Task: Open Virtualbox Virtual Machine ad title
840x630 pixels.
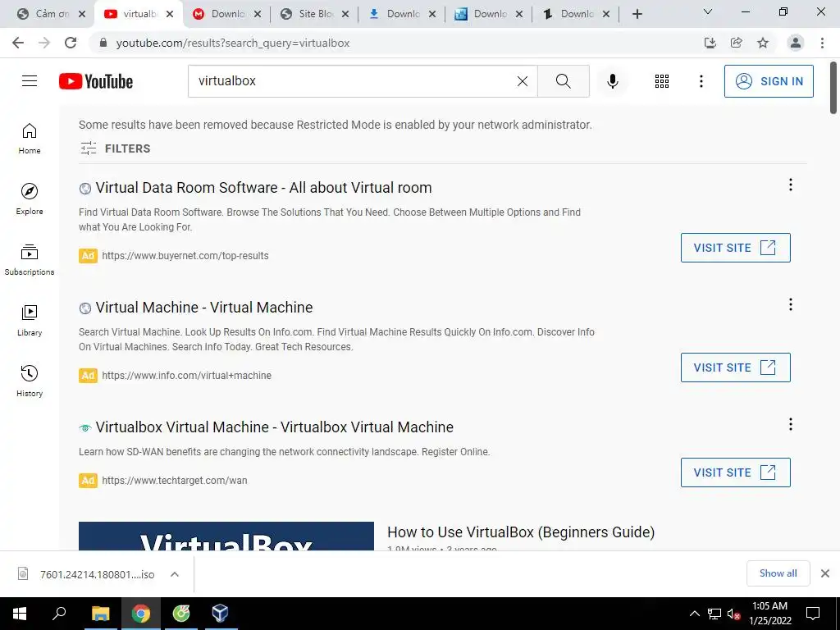Action: [274, 427]
